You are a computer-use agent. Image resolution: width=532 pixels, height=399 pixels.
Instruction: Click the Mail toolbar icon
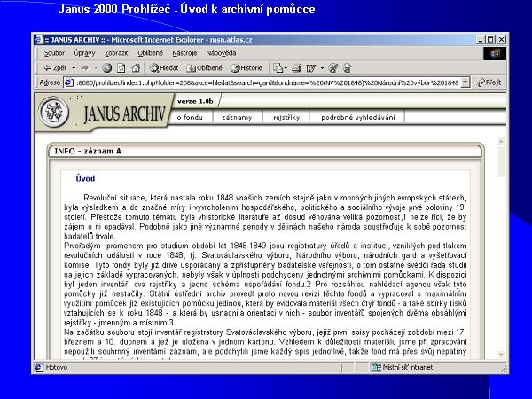tap(278, 68)
